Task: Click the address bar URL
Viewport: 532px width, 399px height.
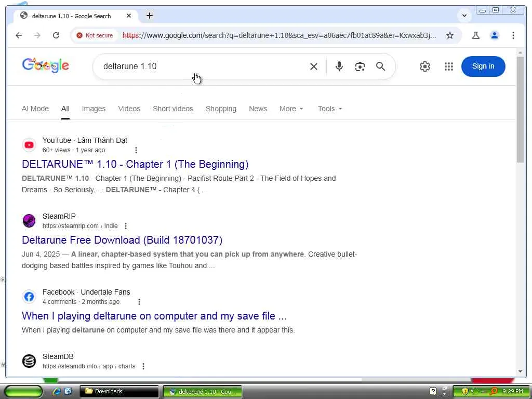Action: tap(279, 35)
